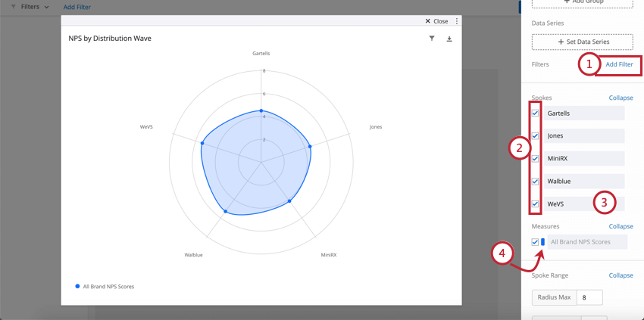This screenshot has width=644, height=320.
Task: Toggle the MiniRX spoke checkbox
Action: [x=535, y=158]
